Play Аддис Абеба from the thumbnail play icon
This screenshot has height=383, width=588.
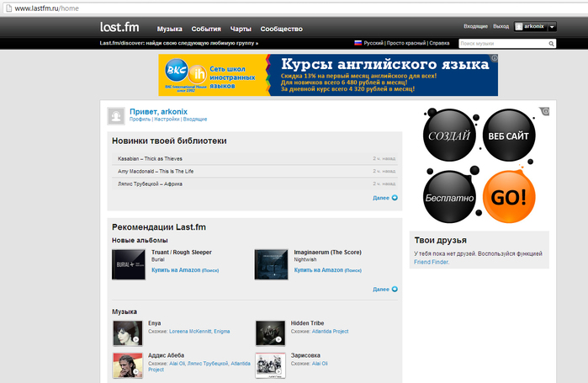pyautogui.click(x=135, y=372)
